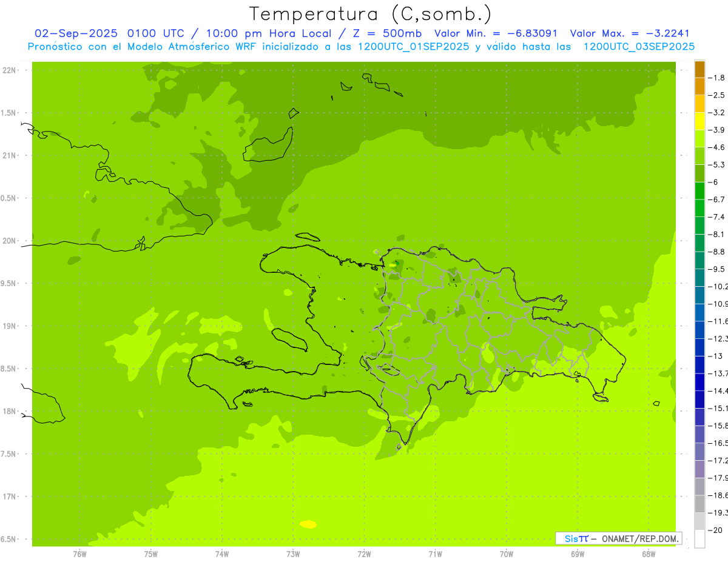Image resolution: width=728 pixels, height=562 pixels.
Task: Click the -4.6 colorbar label
Action: [718, 147]
